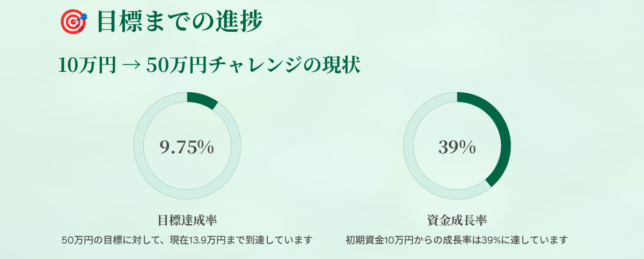Click the 資金成長率 label
644x259 pixels.
tap(457, 220)
